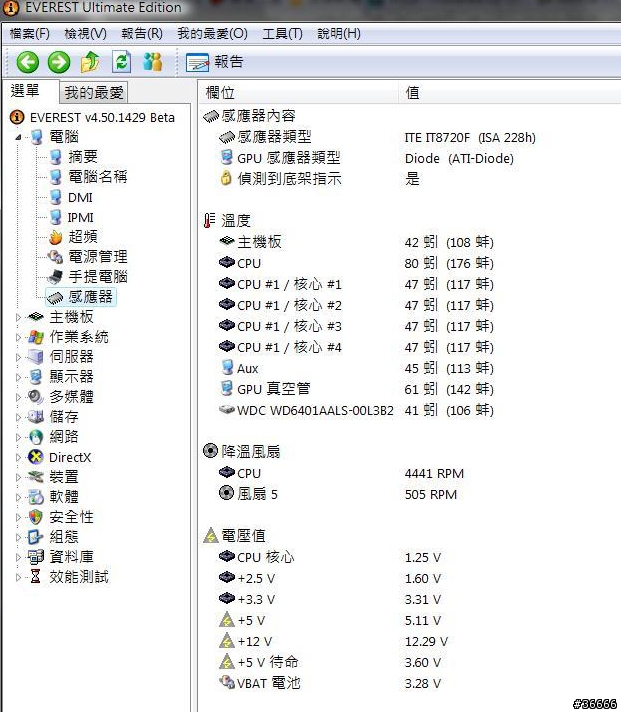Open the 報告(R) menu
Viewport: 621px width, 712px height.
142,34
